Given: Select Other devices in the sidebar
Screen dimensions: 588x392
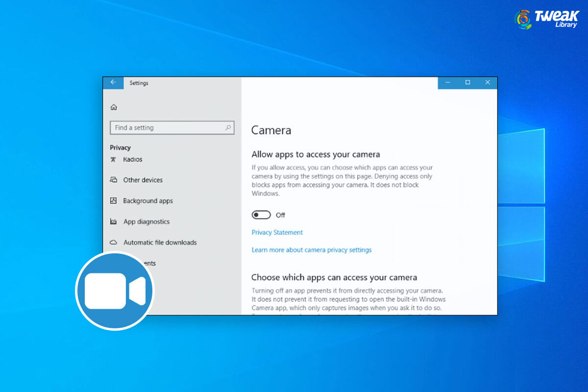Looking at the screenshot, I should pos(143,180).
